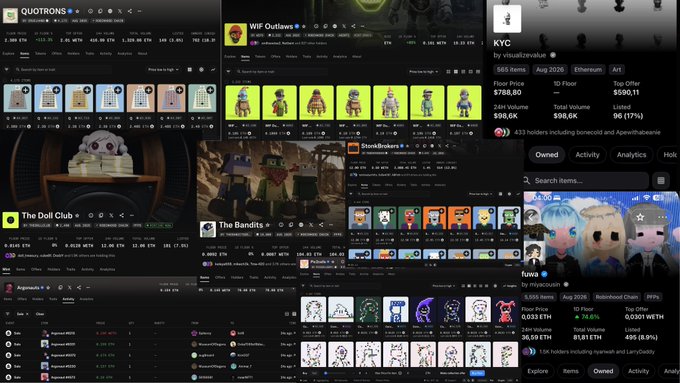Tap the three-dot menu on fuwa banner
The height and width of the screenshot is (383, 680).
pyautogui.click(x=662, y=217)
